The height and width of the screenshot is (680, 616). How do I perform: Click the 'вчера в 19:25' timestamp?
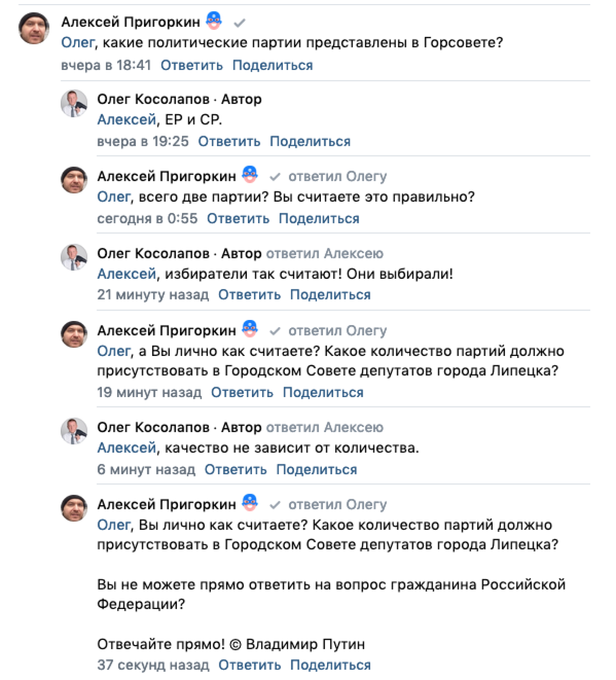point(143,141)
